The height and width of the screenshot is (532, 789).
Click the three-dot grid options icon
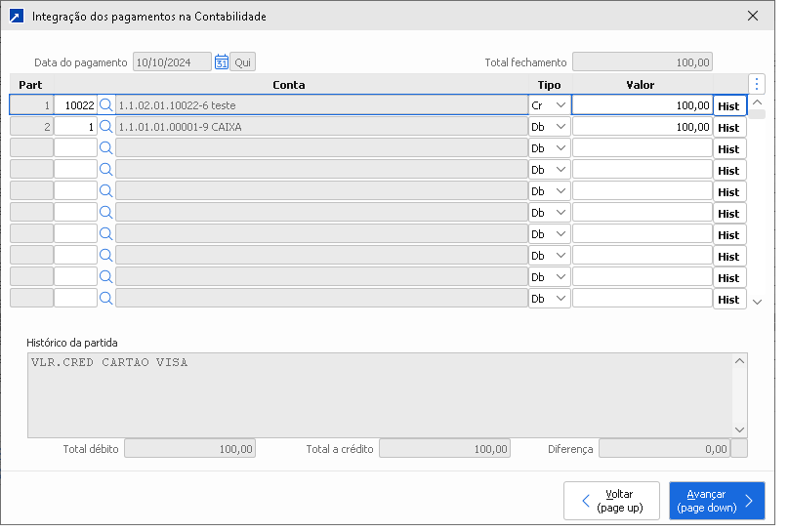756,84
